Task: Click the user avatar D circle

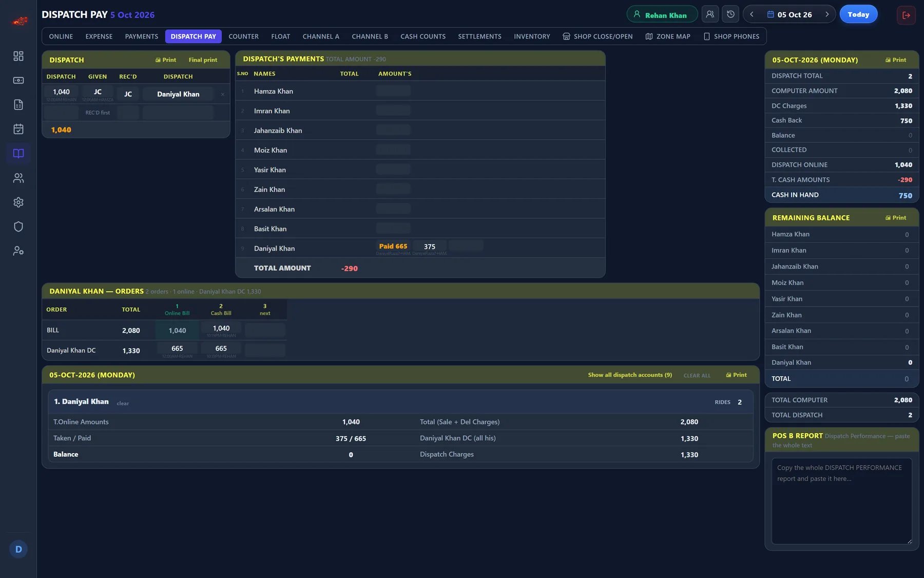Action: point(18,549)
